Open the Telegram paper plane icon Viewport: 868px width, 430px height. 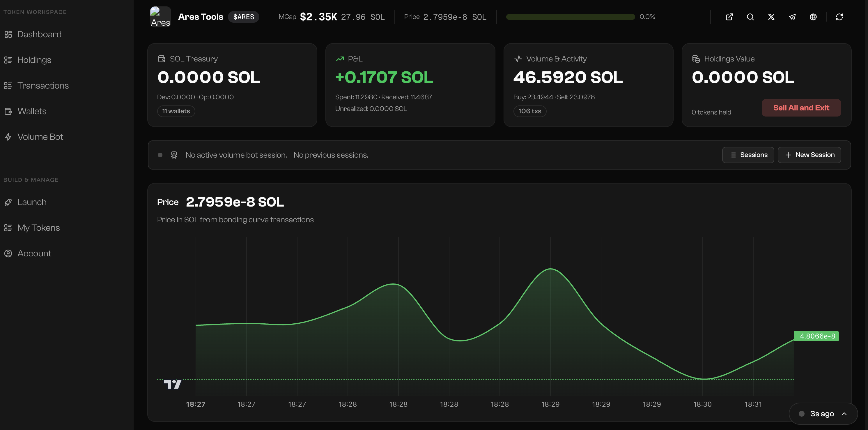point(792,17)
